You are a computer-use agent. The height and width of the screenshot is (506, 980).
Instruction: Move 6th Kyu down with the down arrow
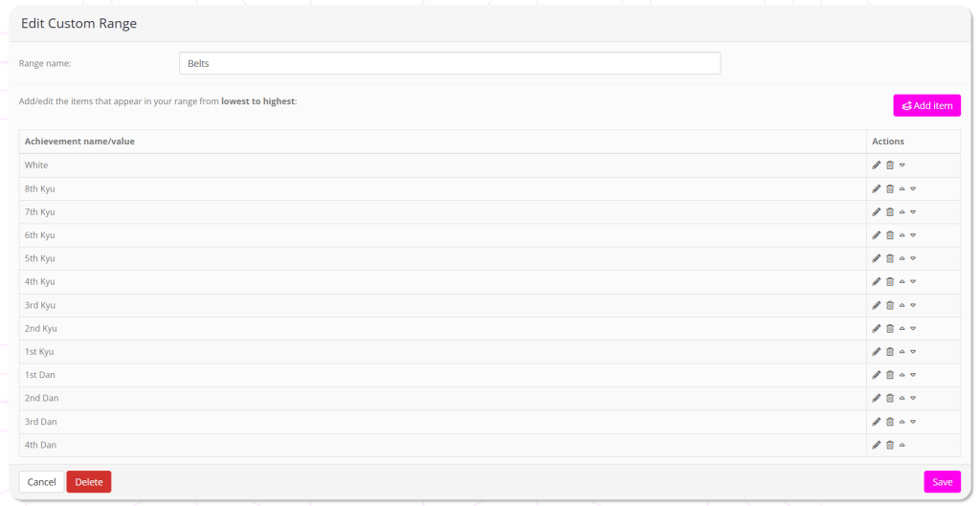pyautogui.click(x=914, y=235)
